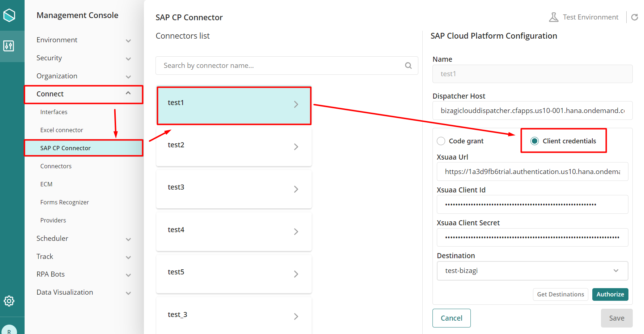Expand the Track menu chevron
Viewport: 644px width, 334px height.
(128, 257)
